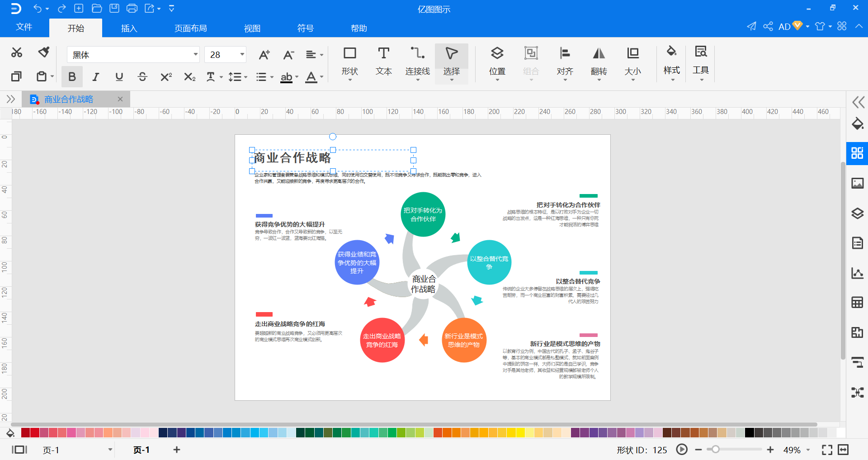Toggle Bold formatting
Viewport: 868px width, 460px height.
(x=72, y=77)
